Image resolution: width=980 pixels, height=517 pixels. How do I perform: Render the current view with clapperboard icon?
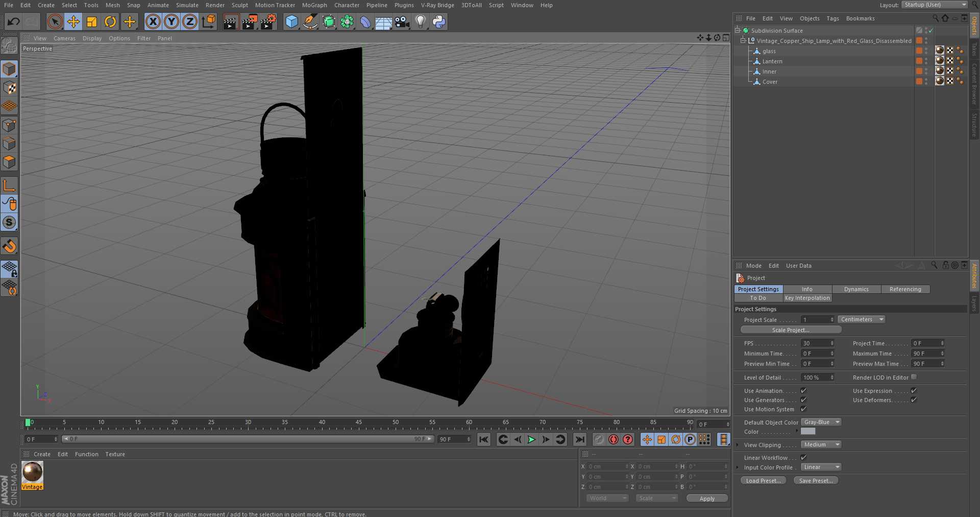pos(231,21)
